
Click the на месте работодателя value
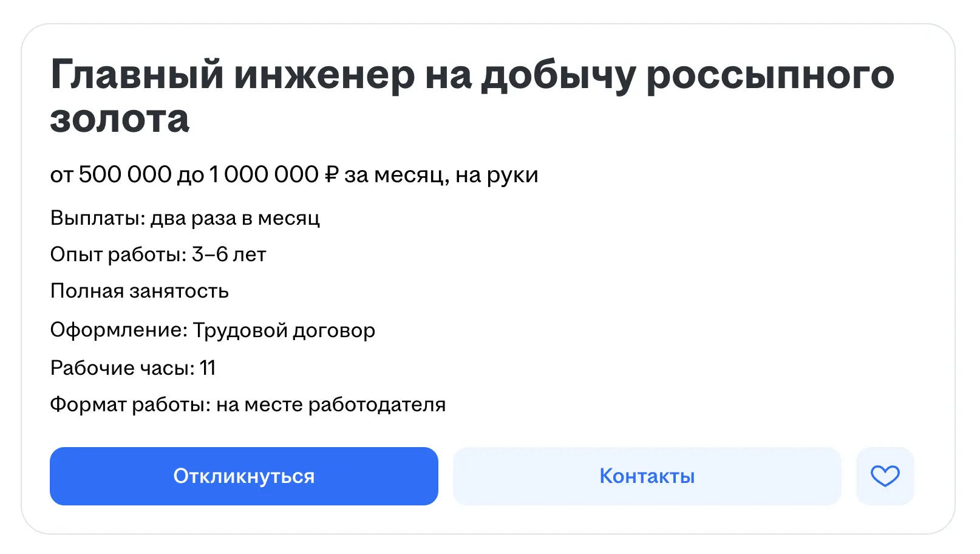click(x=331, y=405)
